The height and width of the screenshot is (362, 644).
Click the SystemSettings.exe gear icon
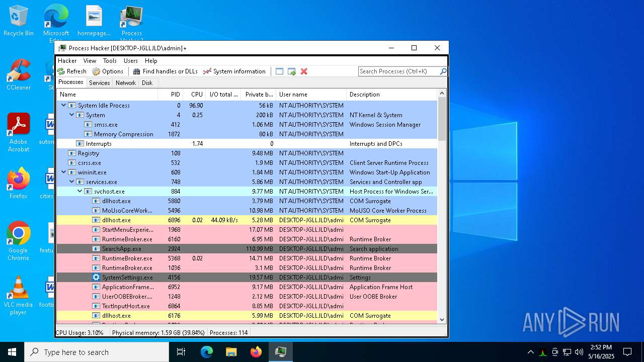96,278
